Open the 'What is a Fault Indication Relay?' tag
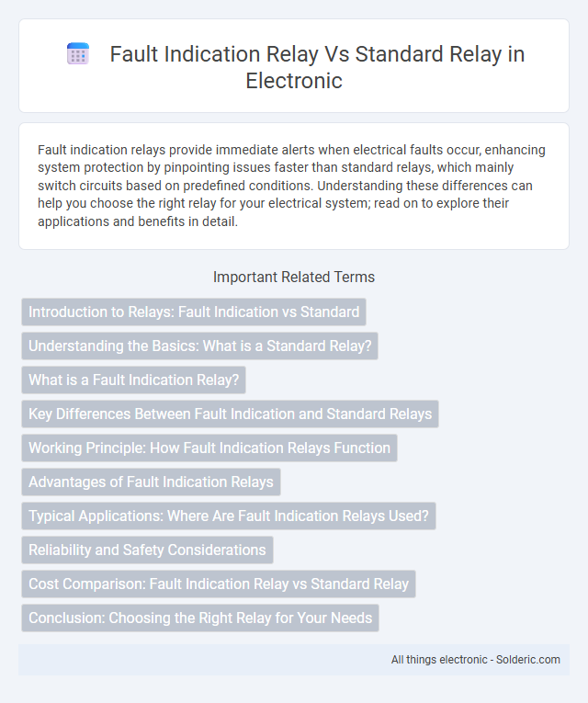Image resolution: width=588 pixels, height=703 pixels. pyautogui.click(x=133, y=380)
